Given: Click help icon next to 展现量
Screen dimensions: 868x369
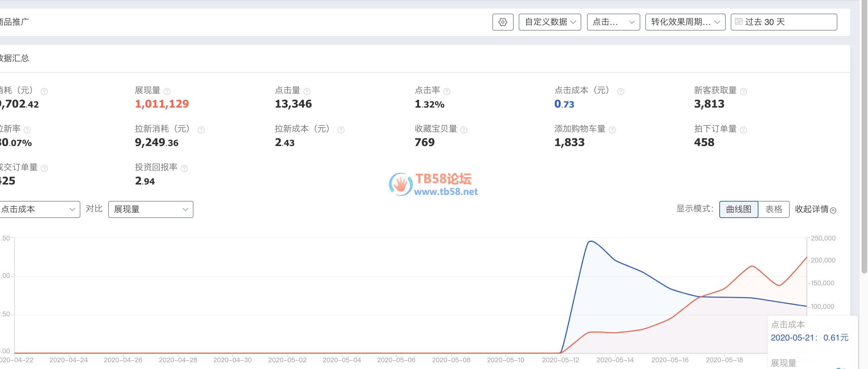Looking at the screenshot, I should click(x=167, y=92).
